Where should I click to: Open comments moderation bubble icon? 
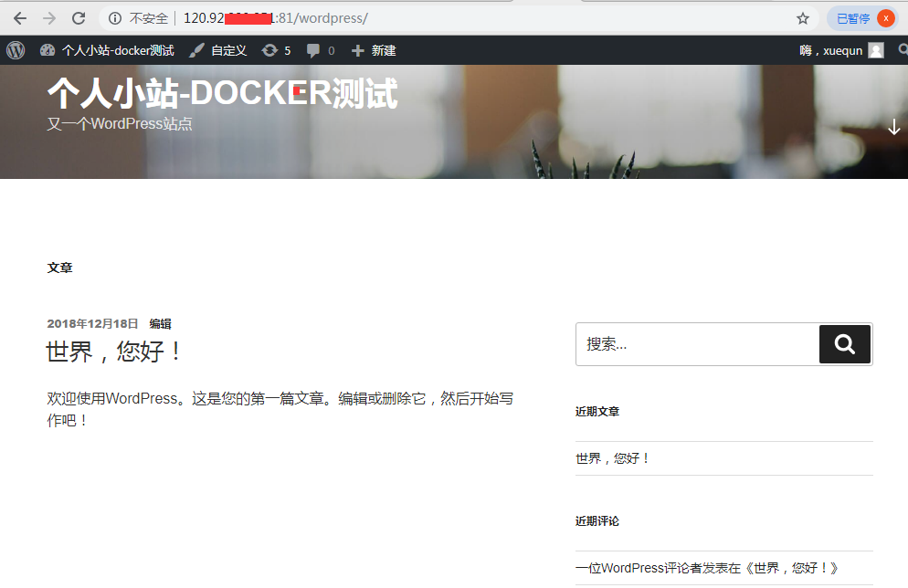click(x=321, y=50)
